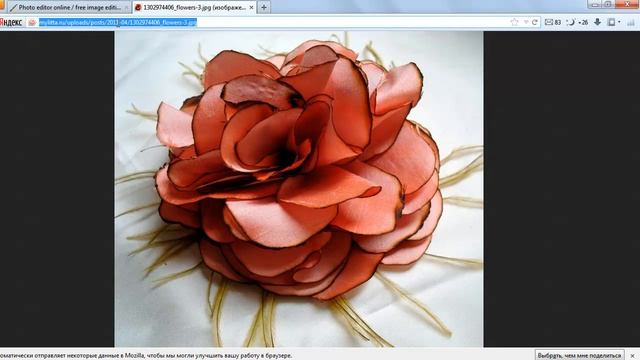Dismiss the Mozilla notification bar
640x360 pixels.
point(633,356)
